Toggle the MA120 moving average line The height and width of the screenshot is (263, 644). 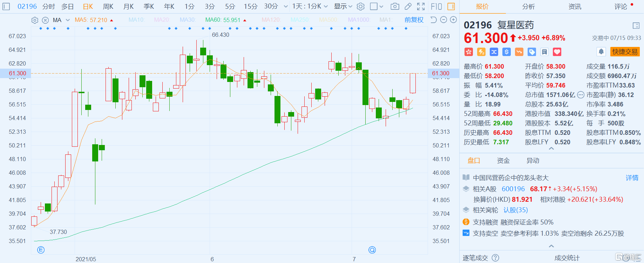tap(271, 20)
